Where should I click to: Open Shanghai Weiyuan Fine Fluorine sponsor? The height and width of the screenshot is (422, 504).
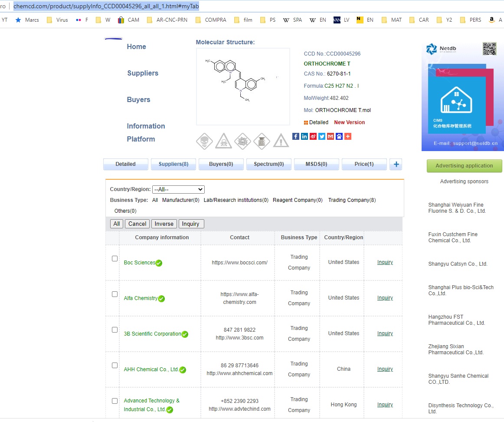[457, 208]
